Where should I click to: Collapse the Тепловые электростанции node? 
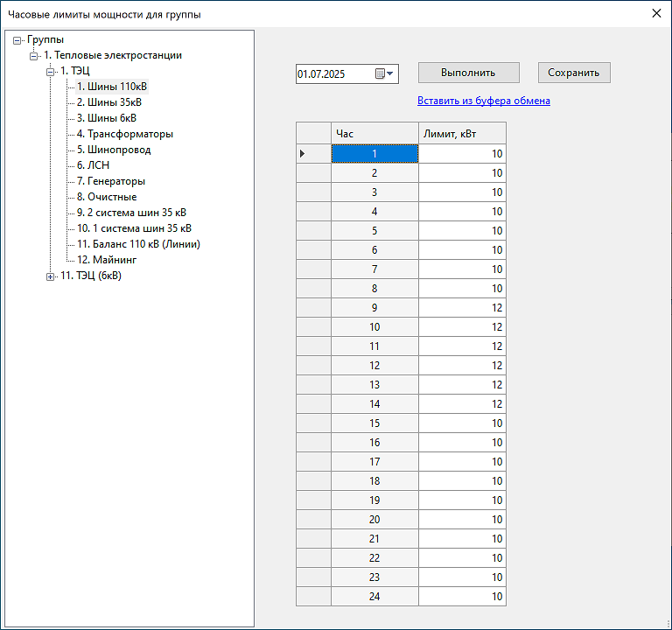33,56
